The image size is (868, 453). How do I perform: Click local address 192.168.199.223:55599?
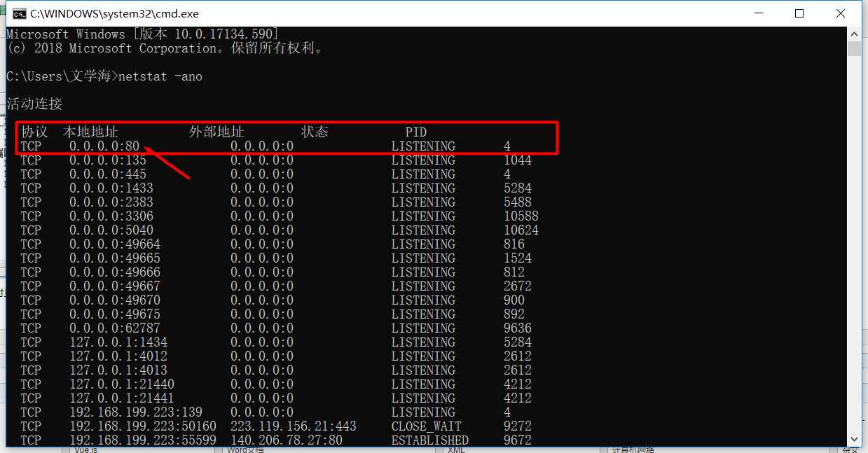[x=143, y=440]
